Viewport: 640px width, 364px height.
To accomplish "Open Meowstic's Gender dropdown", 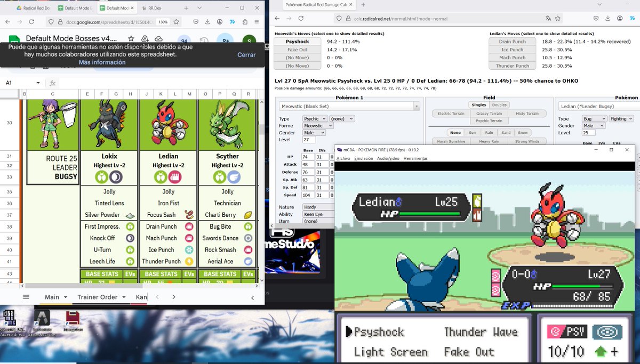I will point(315,133).
